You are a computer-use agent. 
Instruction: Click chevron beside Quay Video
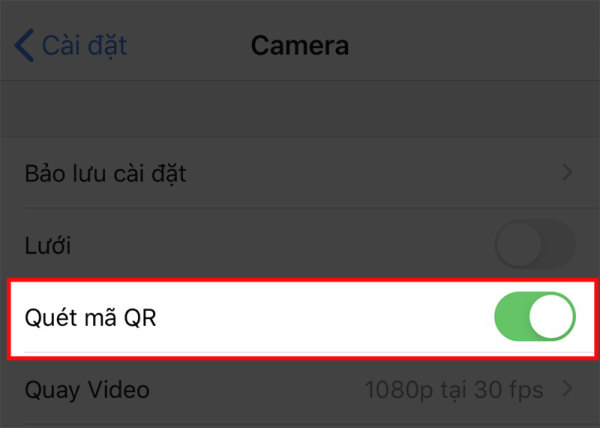[568, 389]
